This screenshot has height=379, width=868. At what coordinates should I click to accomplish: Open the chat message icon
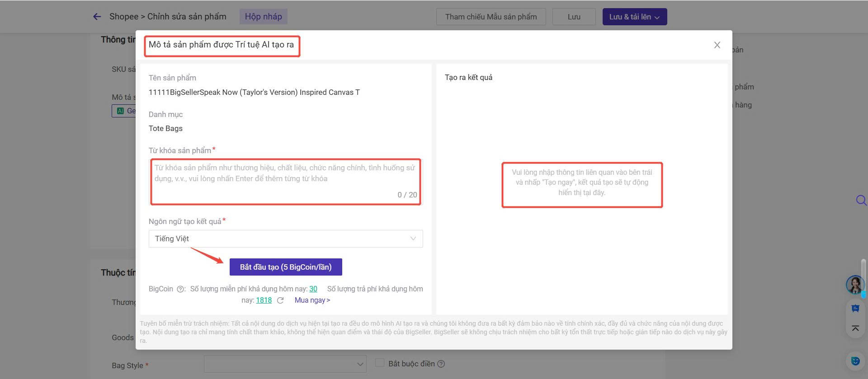click(x=855, y=309)
